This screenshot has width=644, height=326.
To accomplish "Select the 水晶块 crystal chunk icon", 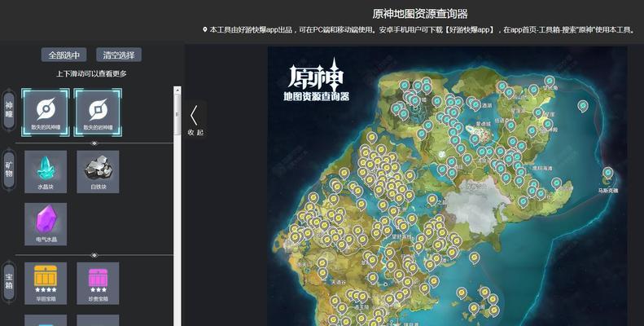I will [46, 171].
